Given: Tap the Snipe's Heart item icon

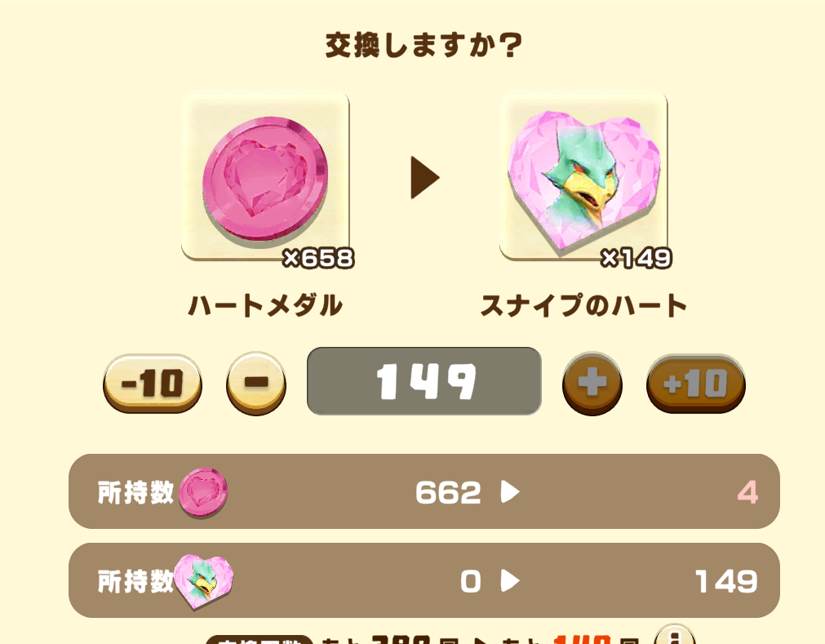Looking at the screenshot, I should click(583, 177).
